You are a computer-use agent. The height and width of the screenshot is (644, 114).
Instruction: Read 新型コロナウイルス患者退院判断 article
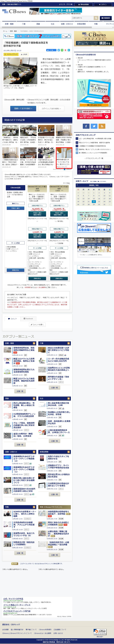24,361
